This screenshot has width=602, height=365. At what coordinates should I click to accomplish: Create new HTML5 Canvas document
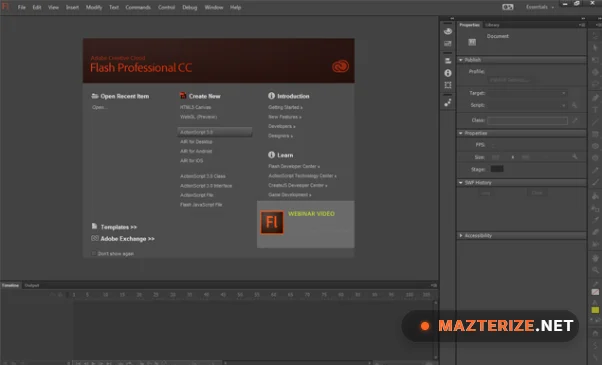195,107
